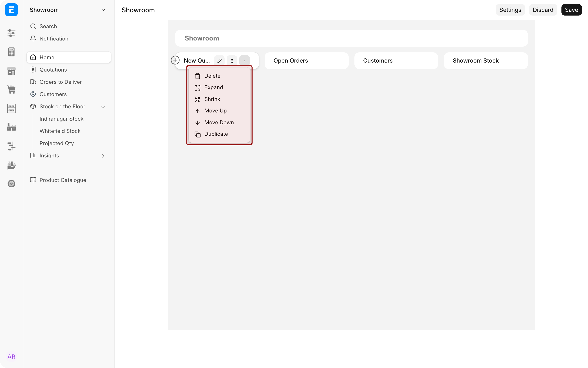Expand the Insights section chevron

click(x=103, y=156)
